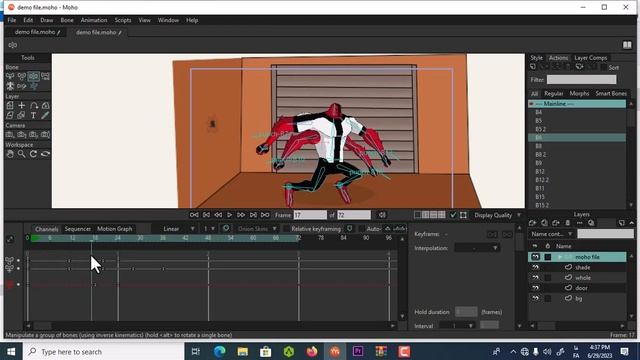
Task: Click the Filter field in Actions panel
Action: 581,80
